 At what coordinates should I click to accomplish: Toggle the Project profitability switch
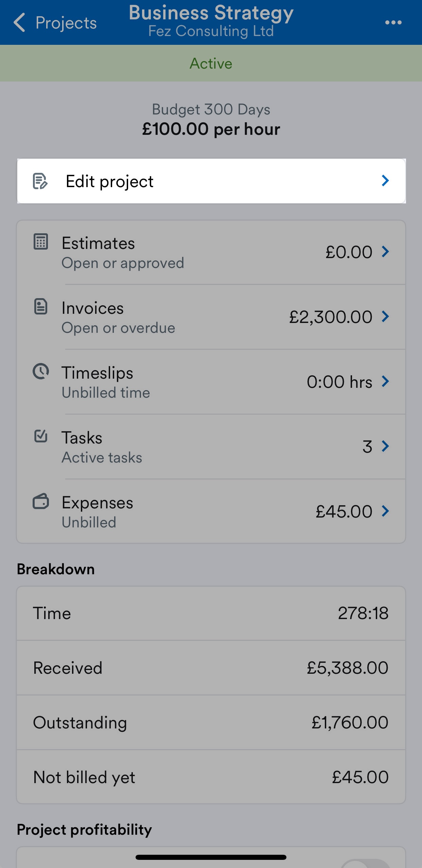(x=365, y=863)
